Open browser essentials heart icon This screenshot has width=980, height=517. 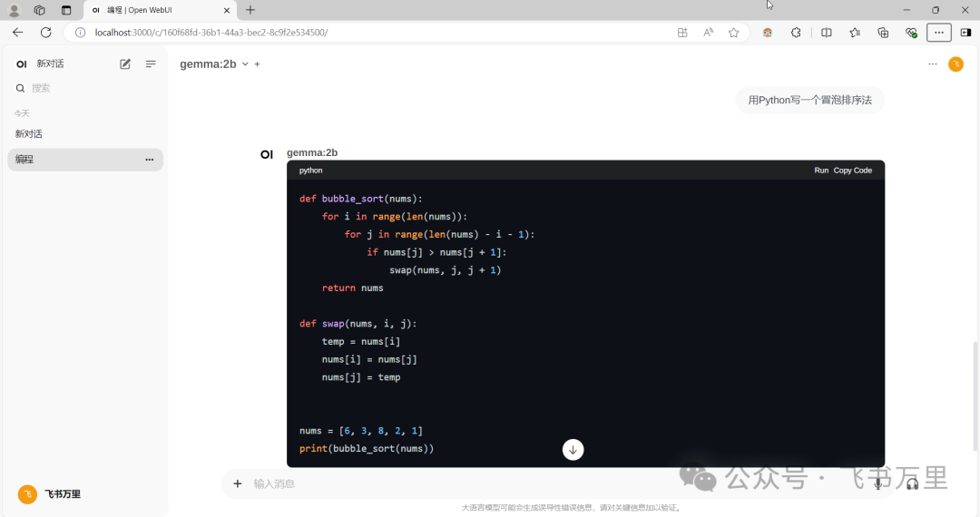point(911,33)
